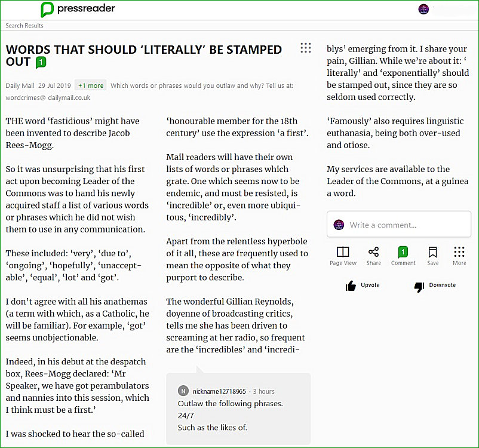This screenshot has width=479, height=448.
Task: Open the Comment section icon
Action: coord(403,255)
